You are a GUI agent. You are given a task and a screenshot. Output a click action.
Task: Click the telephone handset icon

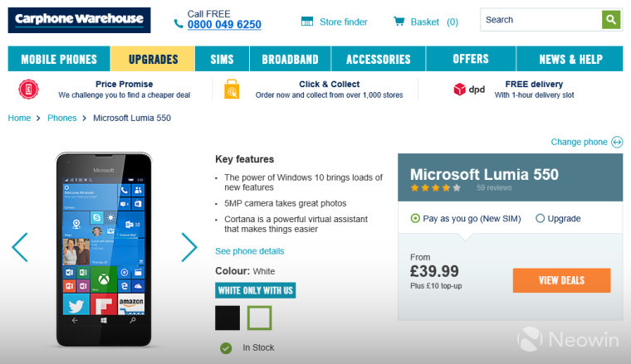179,24
